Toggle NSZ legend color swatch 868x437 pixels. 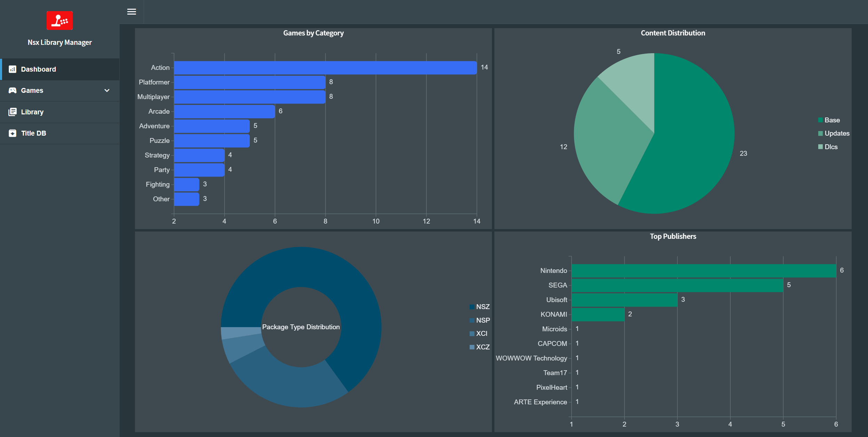tap(472, 307)
